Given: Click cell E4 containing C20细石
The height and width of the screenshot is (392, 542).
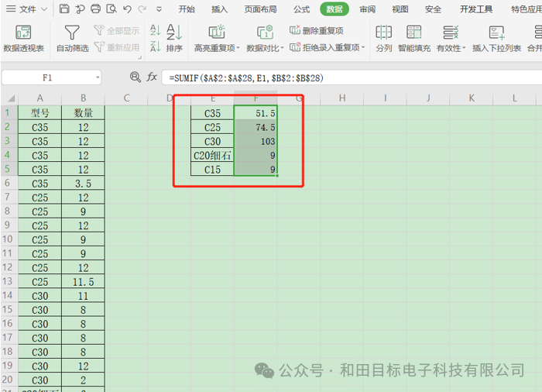Looking at the screenshot, I should (212, 156).
